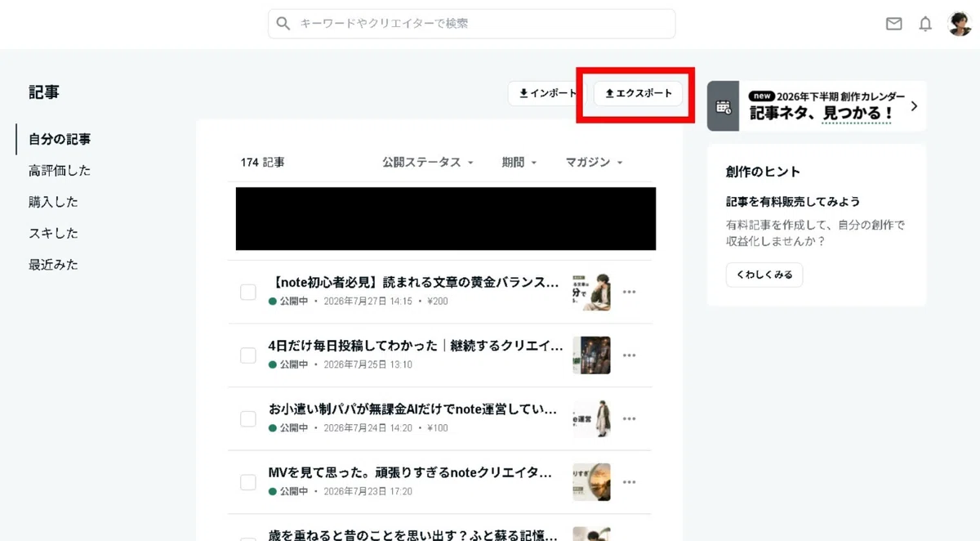
Task: Click the 記事を有料販売してみよう hint heading
Action: click(793, 201)
